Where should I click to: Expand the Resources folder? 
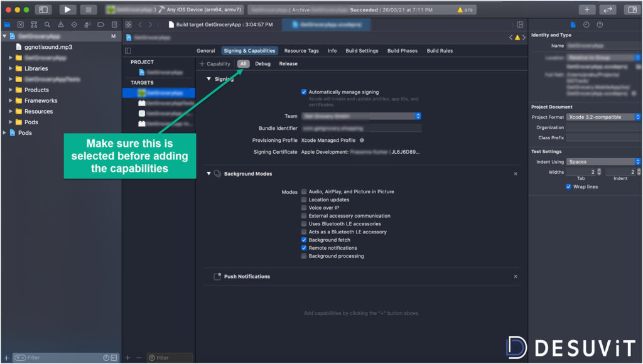point(11,111)
